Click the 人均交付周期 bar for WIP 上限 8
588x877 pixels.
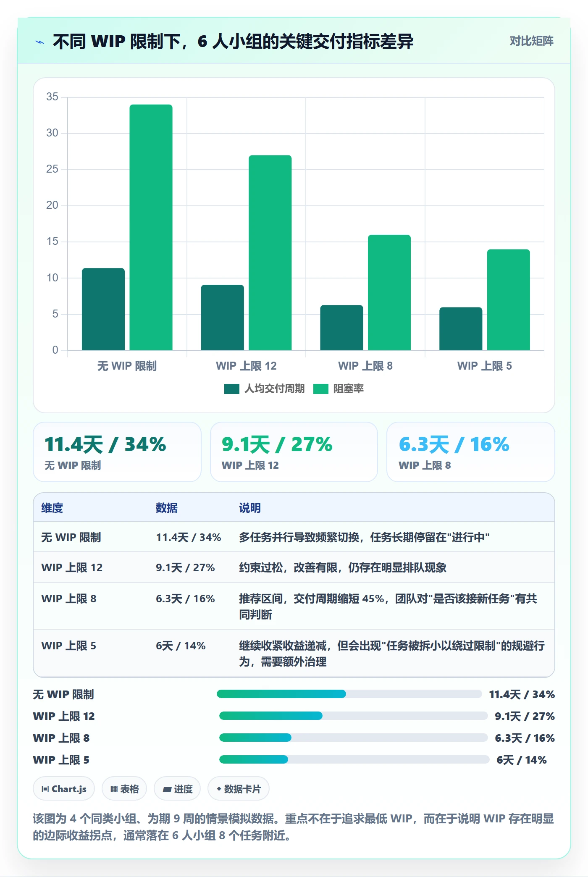click(341, 328)
